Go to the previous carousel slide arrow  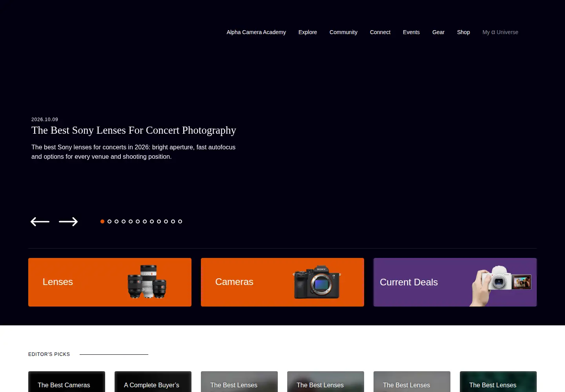(x=40, y=221)
